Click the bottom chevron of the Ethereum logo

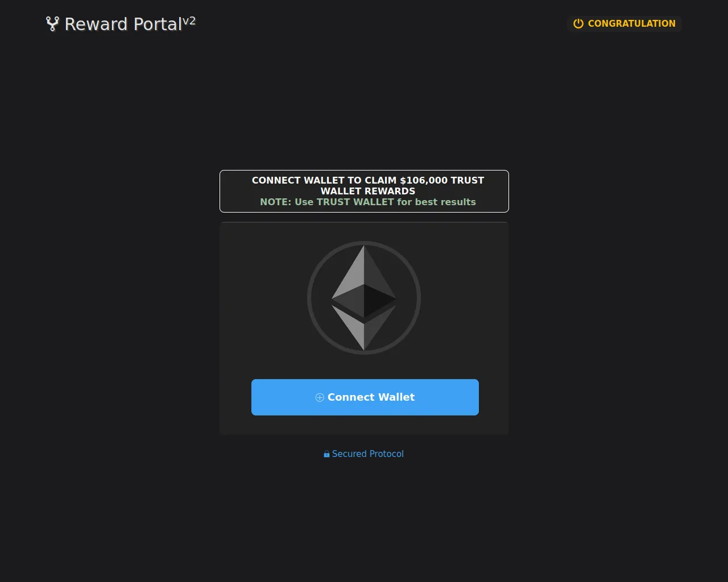(364, 328)
